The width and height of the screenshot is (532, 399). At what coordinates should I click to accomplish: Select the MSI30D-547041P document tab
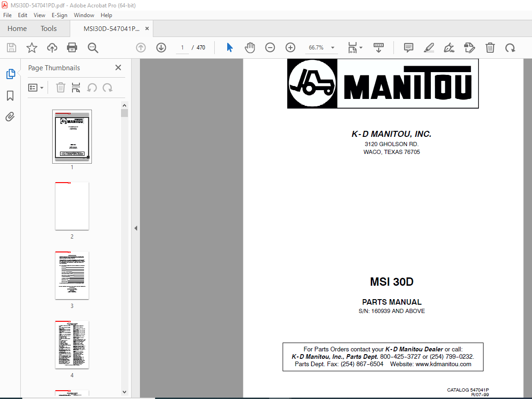[111, 29]
